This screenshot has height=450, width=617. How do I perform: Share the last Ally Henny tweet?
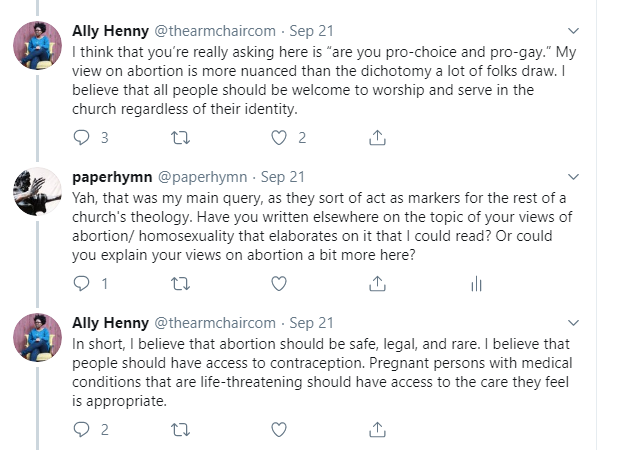378,430
